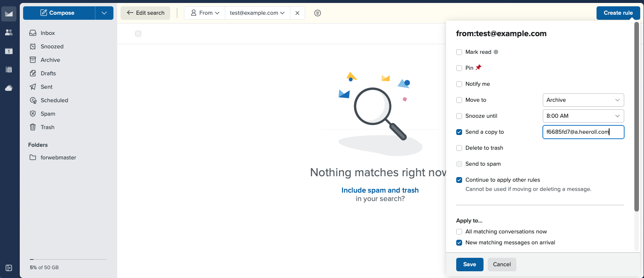Image resolution: width=644 pixels, height=278 pixels.
Task: Open the Files cloud icon
Action: [x=9, y=88]
